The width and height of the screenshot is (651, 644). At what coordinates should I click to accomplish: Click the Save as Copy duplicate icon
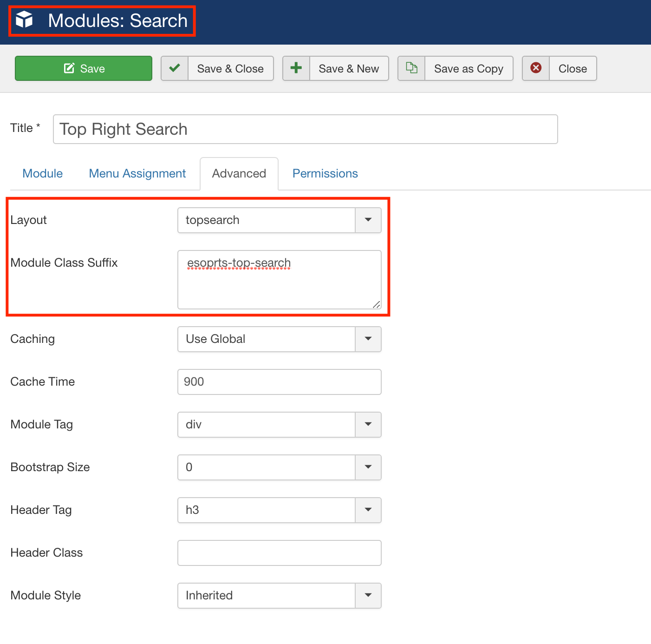[411, 68]
